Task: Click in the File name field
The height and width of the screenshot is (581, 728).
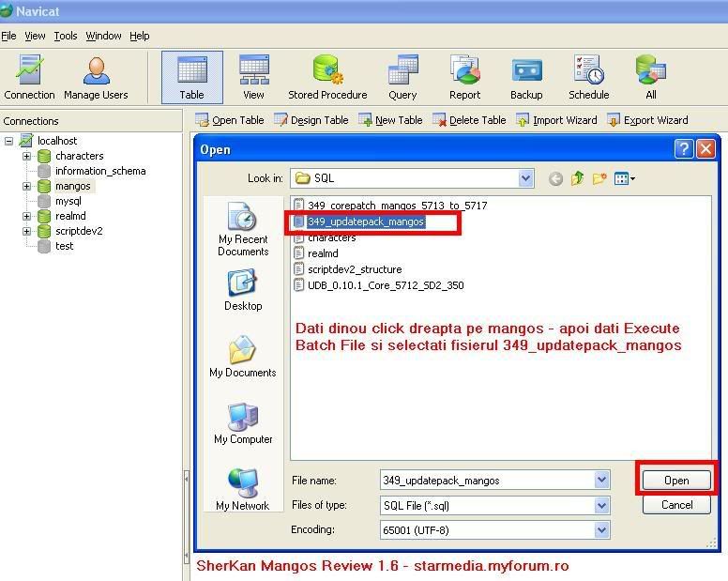Action: [x=486, y=481]
